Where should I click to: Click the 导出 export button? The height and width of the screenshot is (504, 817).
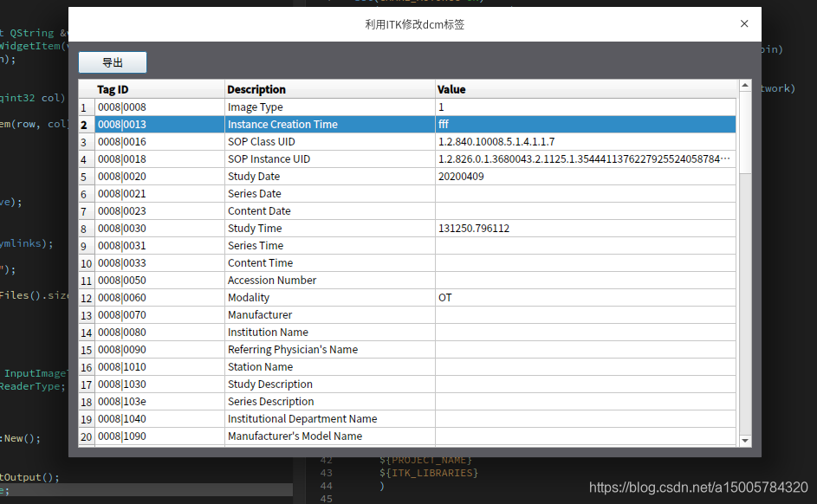[x=113, y=62]
